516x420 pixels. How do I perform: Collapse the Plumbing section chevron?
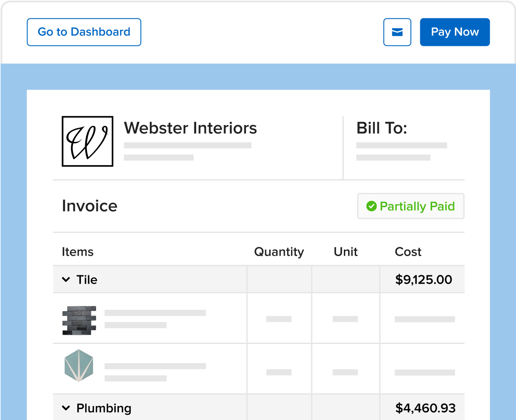66,408
